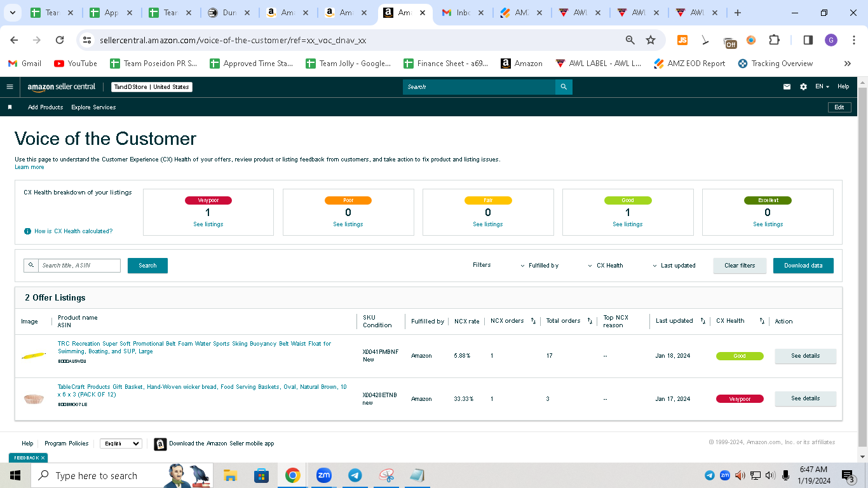
Task: Open the TRC Recreation belt product title
Action: pyautogui.click(x=194, y=348)
